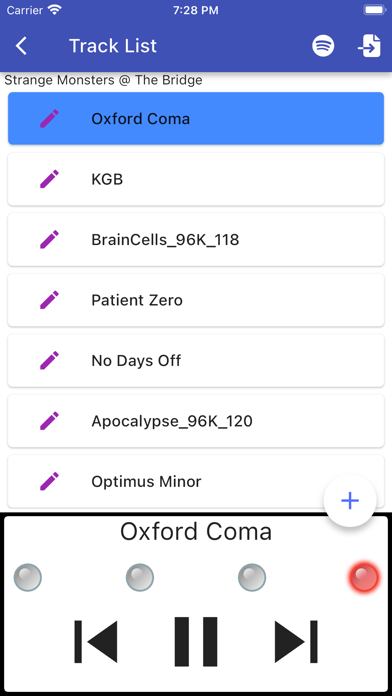Select the KGB track row
This screenshot has width=392, height=696.
[196, 179]
